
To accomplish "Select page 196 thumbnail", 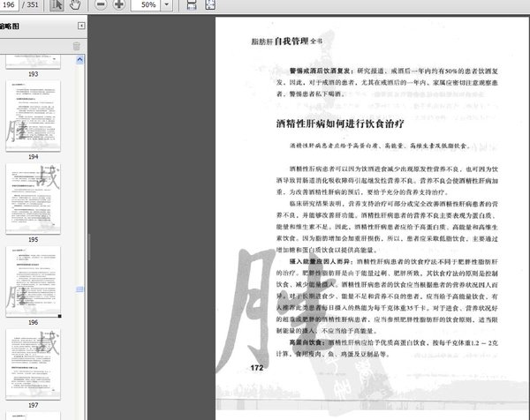I will click(34, 281).
